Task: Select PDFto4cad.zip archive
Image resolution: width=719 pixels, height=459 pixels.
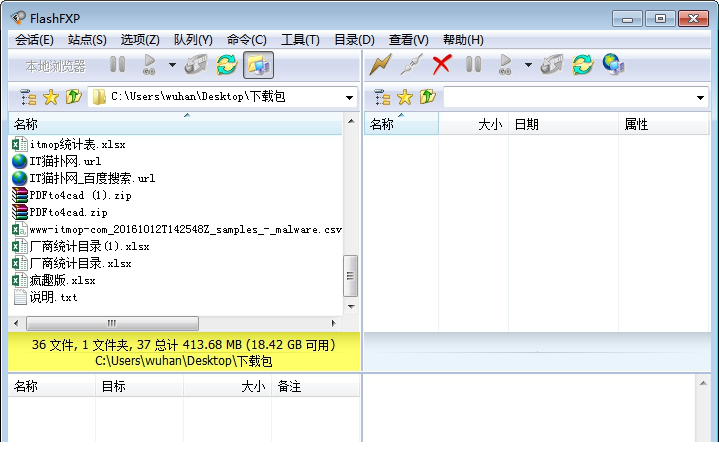Action: pyautogui.click(x=60, y=212)
